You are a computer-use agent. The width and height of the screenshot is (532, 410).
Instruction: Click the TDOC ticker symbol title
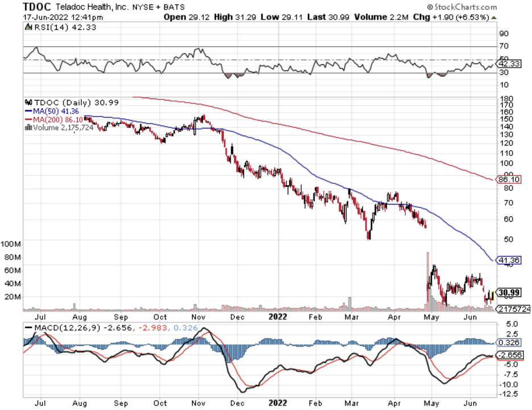pyautogui.click(x=36, y=6)
